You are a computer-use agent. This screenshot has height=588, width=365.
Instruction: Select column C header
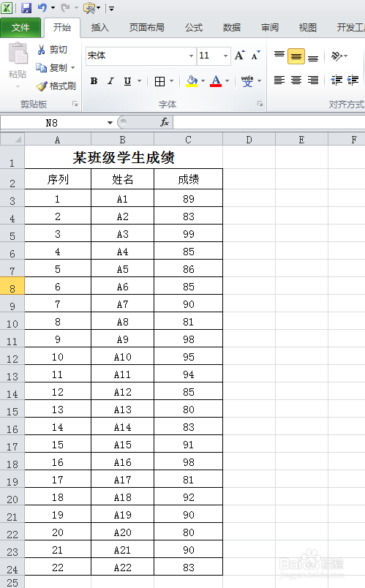188,140
